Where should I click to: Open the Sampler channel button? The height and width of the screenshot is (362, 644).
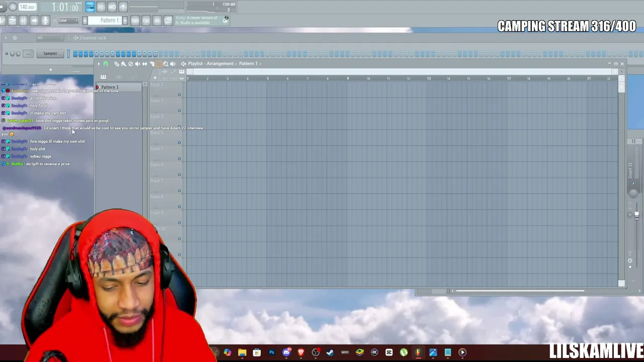coord(50,54)
